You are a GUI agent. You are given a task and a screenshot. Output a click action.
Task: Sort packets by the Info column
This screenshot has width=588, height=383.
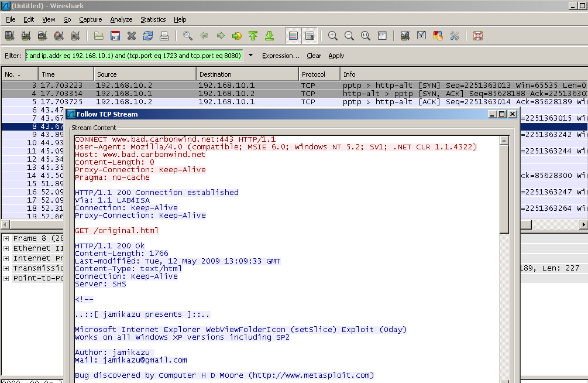coord(464,74)
